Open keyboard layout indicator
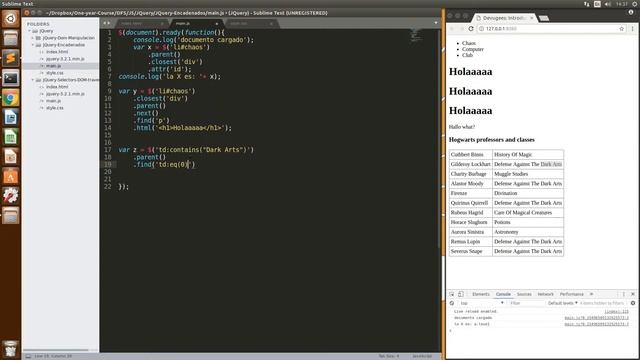This screenshot has width=640, height=360. [597, 4]
